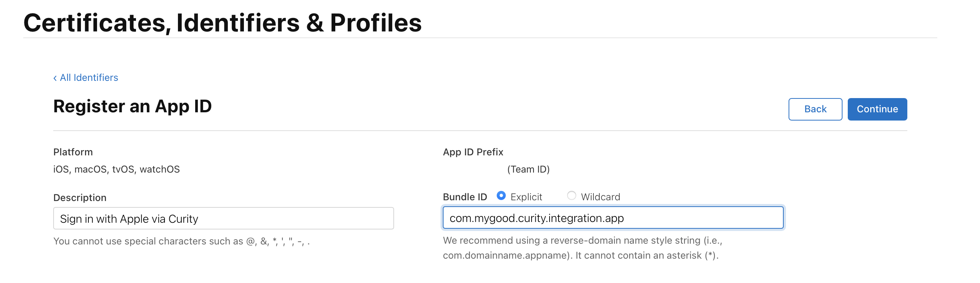This screenshot has width=980, height=283.
Task: Click the Wildcard option label
Action: tap(600, 197)
